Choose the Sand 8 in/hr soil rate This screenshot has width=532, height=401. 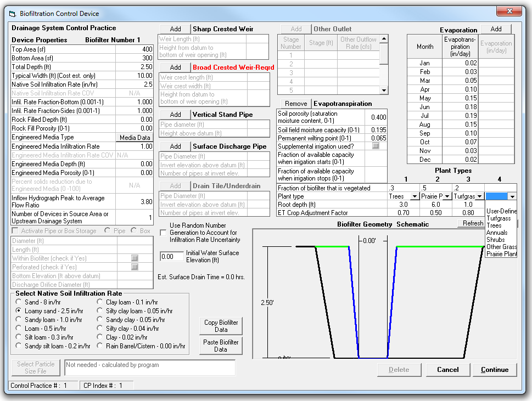tap(19, 302)
